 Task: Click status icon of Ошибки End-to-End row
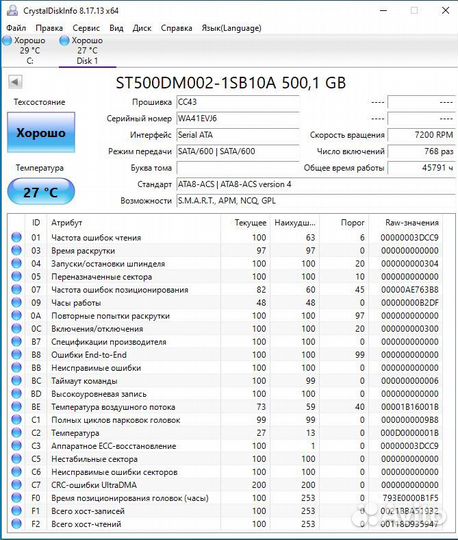click(16, 355)
